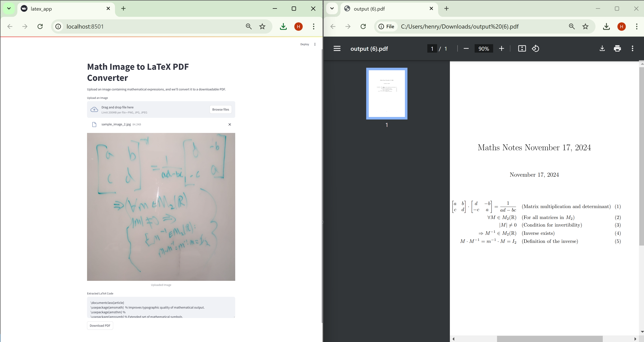Bookmark the localhost:8501 page with star
The image size is (644, 342).
262,26
